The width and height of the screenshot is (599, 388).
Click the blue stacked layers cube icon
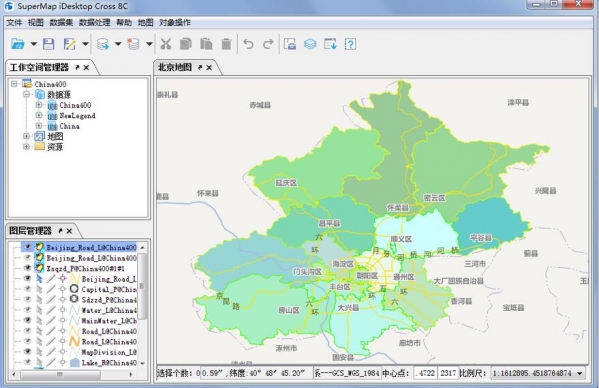(310, 44)
